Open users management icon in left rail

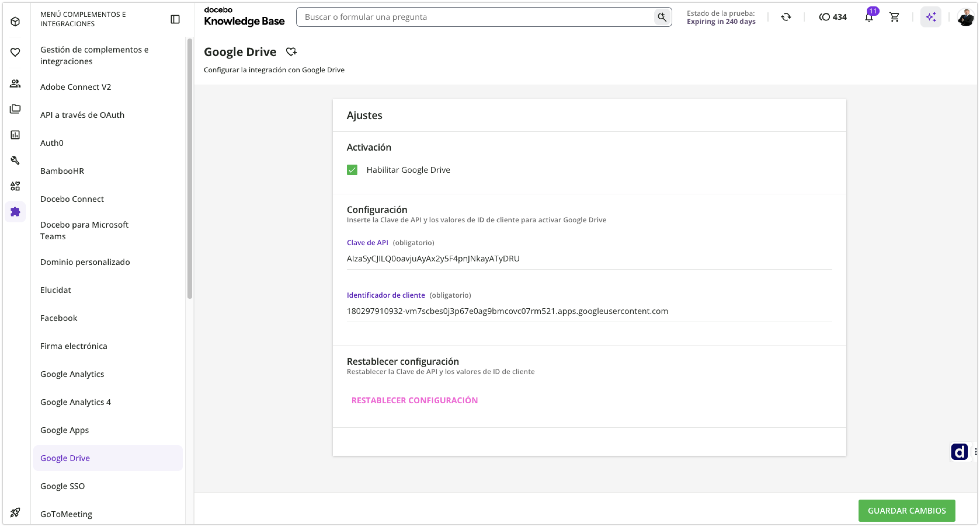click(x=15, y=83)
